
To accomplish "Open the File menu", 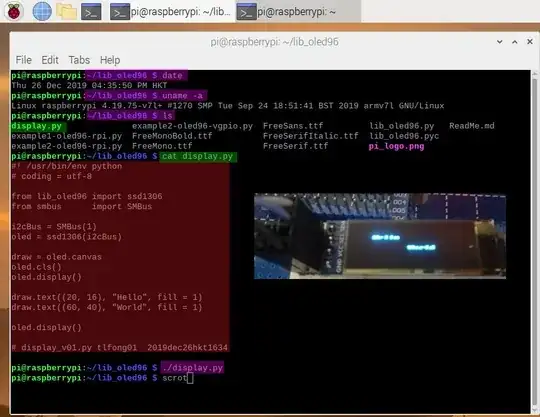I will (23, 60).
